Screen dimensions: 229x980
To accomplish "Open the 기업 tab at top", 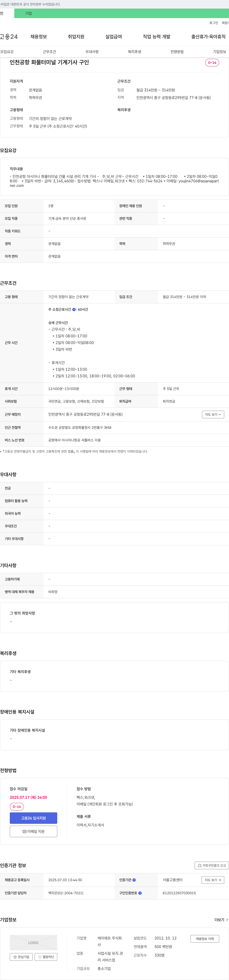I will coord(29,13).
